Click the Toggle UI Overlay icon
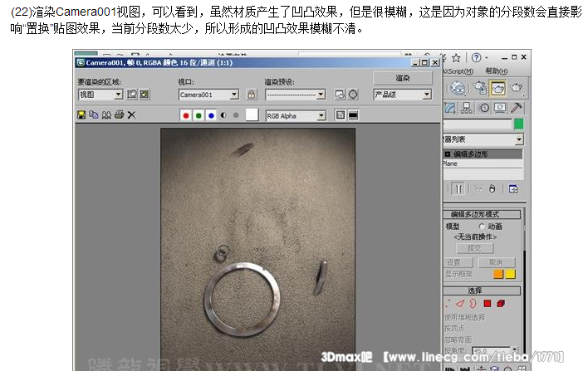The image size is (588, 371). tap(341, 115)
